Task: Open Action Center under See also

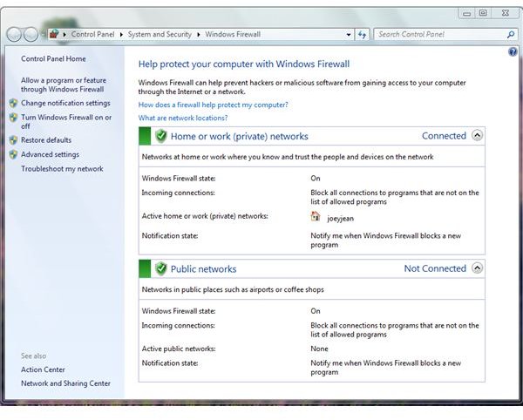Action: (x=43, y=369)
